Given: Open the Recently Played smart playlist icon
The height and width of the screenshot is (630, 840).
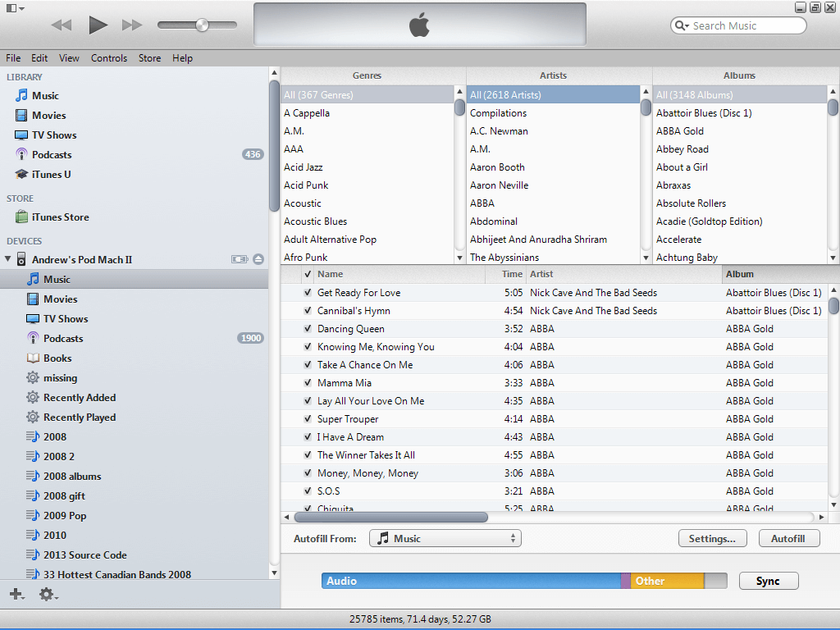Looking at the screenshot, I should [33, 418].
